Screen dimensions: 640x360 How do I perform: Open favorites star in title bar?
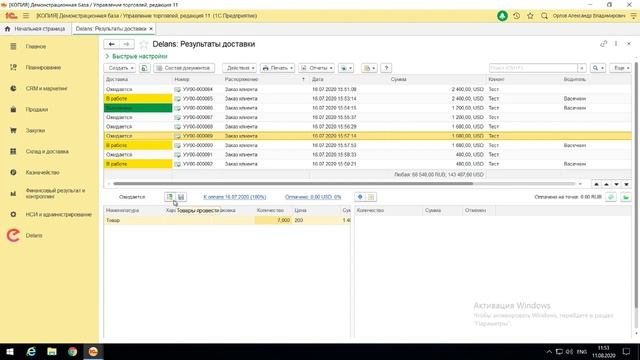point(530,16)
